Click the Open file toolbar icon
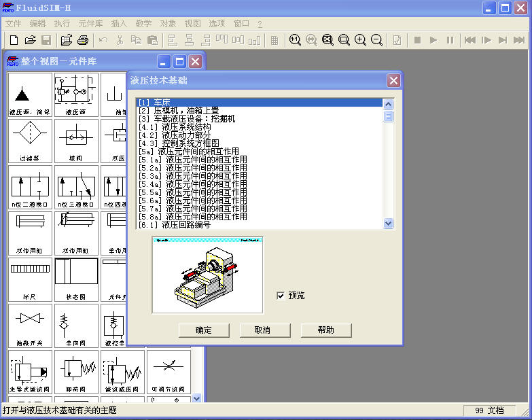The width and height of the screenshot is (532, 420). 30,40
